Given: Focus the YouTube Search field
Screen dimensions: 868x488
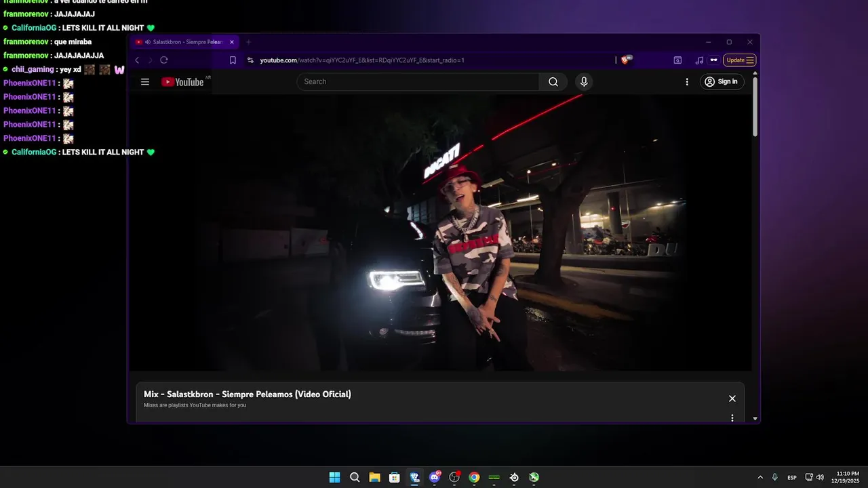Looking at the screenshot, I should coord(418,82).
